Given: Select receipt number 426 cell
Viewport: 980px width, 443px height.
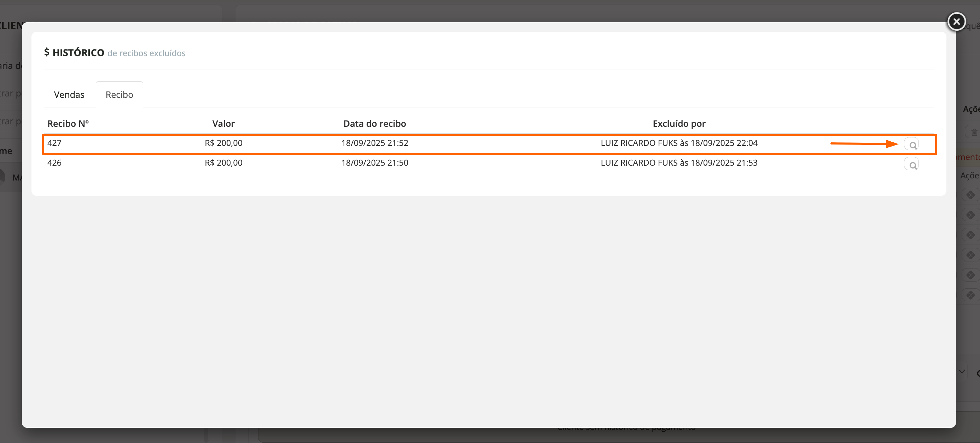Looking at the screenshot, I should (54, 163).
